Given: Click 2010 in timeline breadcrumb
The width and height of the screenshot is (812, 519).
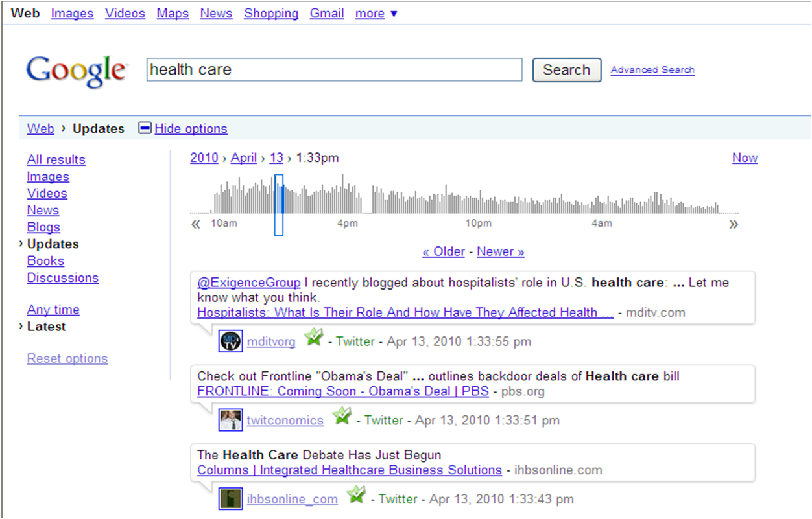Looking at the screenshot, I should point(204,157).
